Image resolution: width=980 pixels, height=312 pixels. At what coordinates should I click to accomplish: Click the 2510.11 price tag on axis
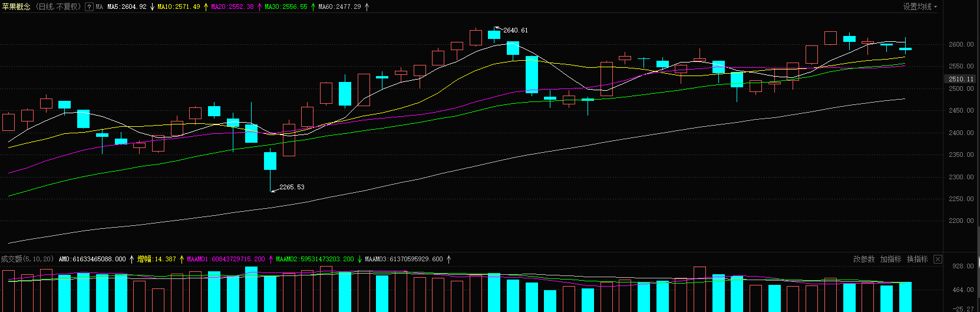tap(961, 79)
